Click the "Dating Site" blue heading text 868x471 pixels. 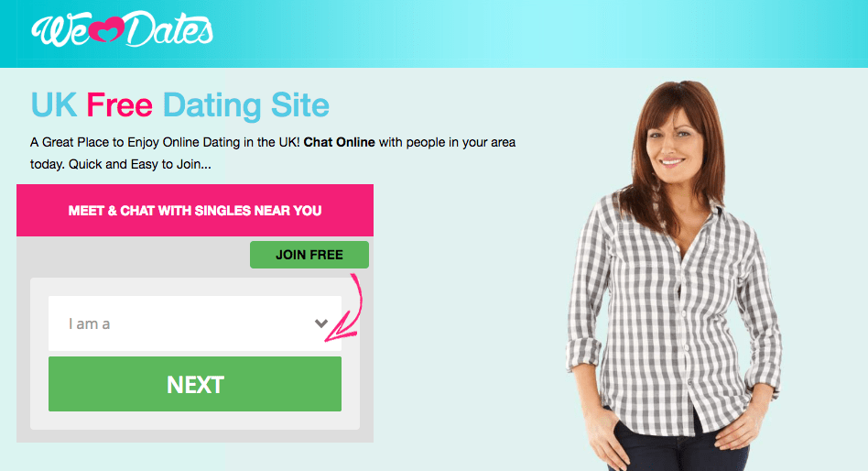click(245, 105)
